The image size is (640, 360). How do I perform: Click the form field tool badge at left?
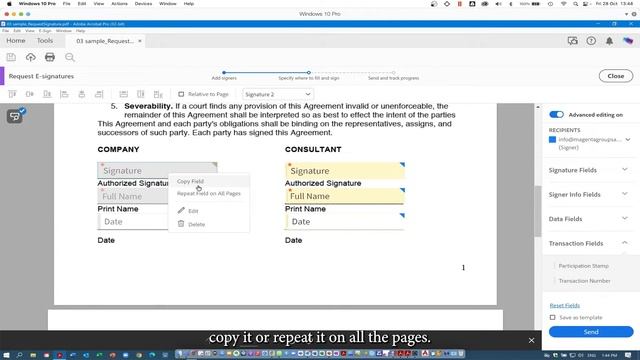15,116
